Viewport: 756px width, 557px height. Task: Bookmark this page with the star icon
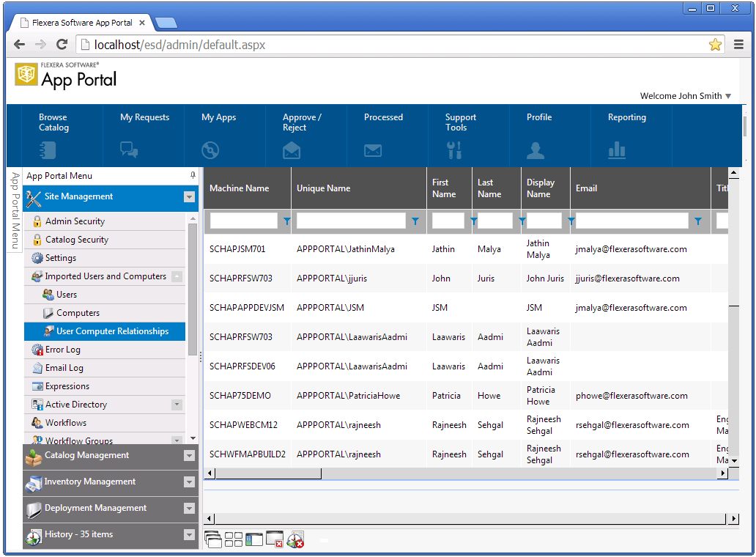point(715,45)
